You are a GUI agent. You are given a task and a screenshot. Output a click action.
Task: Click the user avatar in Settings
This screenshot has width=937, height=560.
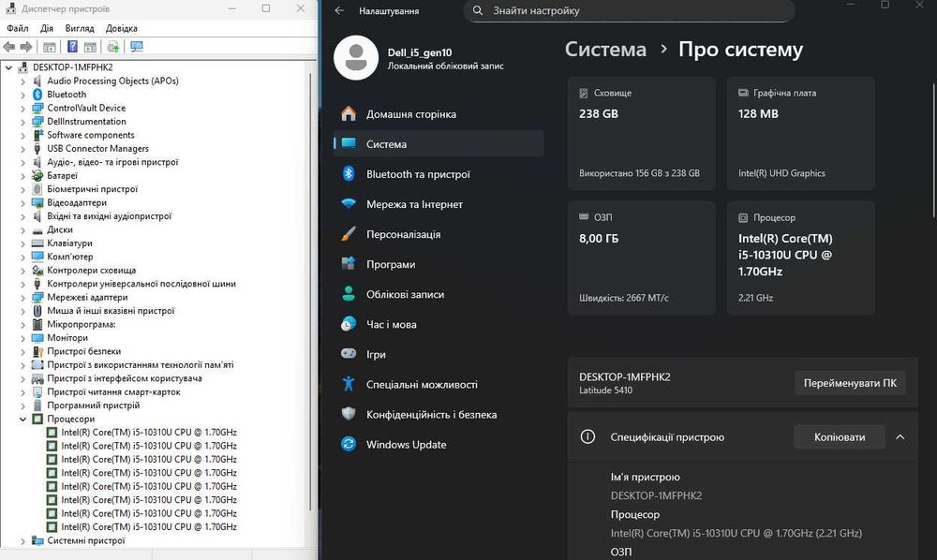pyautogui.click(x=356, y=58)
